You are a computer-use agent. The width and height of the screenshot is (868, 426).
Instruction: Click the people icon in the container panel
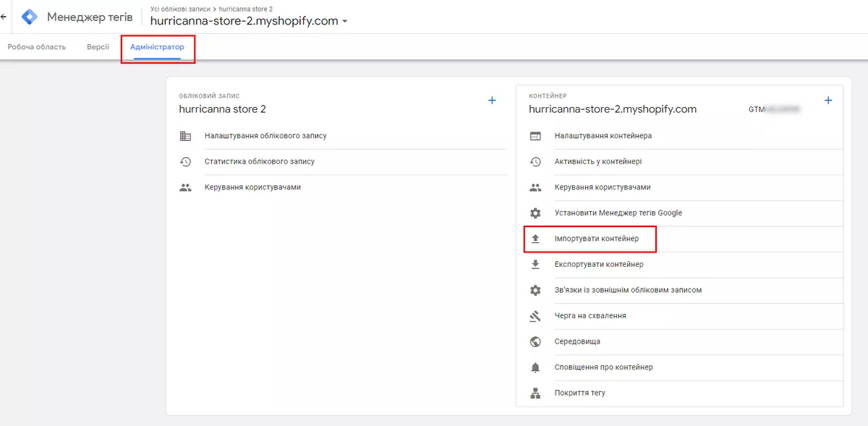[535, 187]
